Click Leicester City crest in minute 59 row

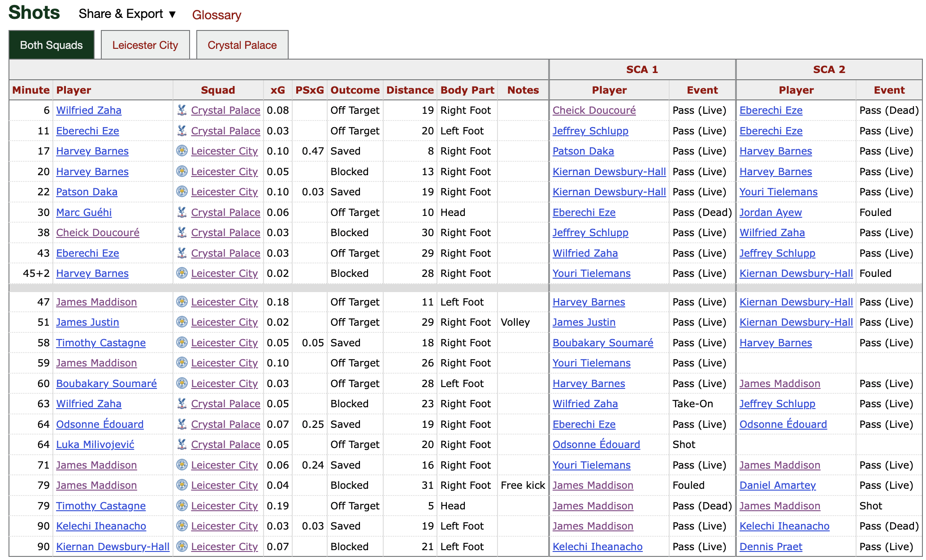pos(182,363)
